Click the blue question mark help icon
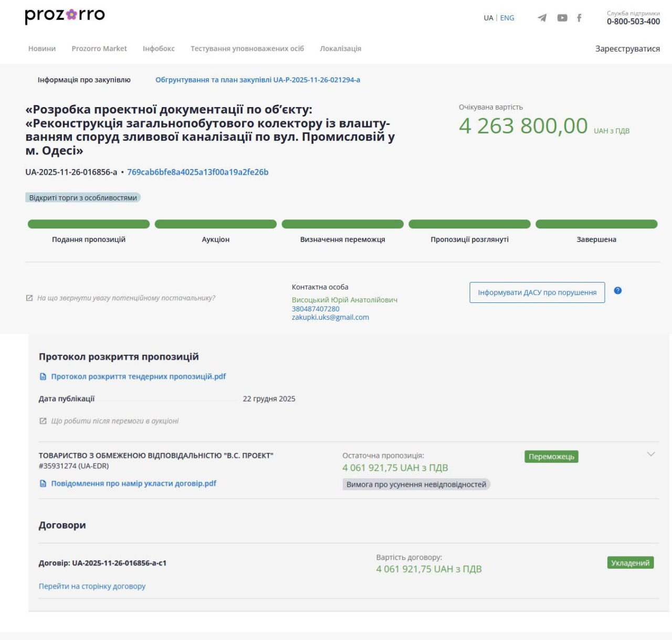Viewport: 672px width, 640px height. 618,290
